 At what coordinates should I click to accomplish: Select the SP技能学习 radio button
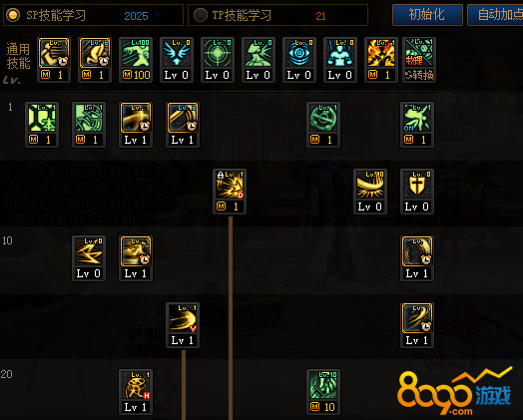pyautogui.click(x=13, y=15)
